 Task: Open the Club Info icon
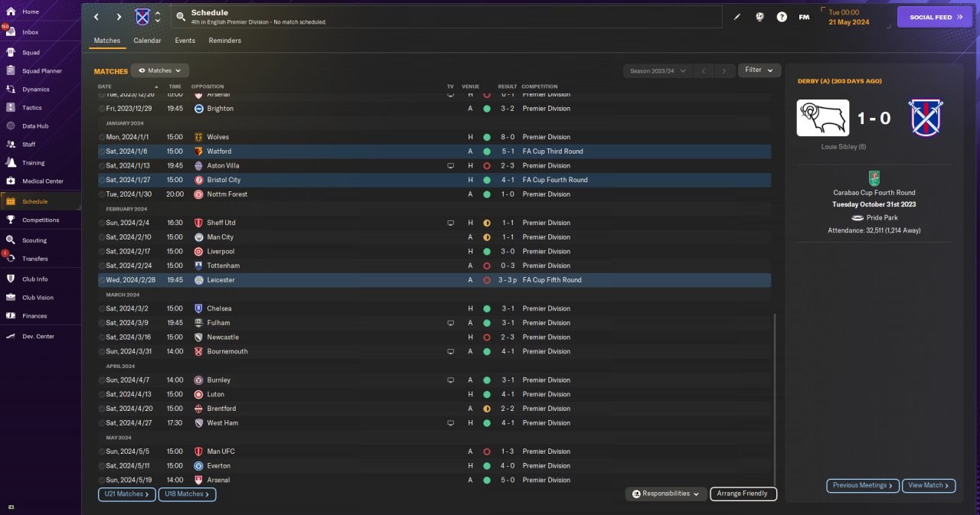[11, 279]
